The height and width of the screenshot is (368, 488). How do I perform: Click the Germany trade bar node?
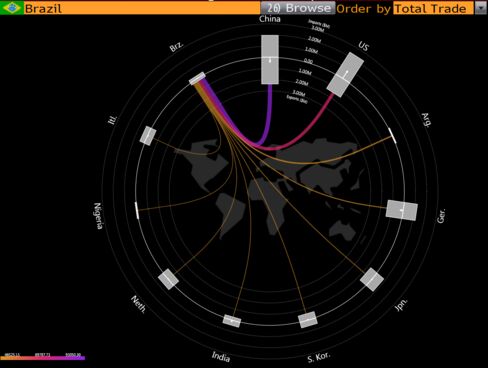pos(402,210)
